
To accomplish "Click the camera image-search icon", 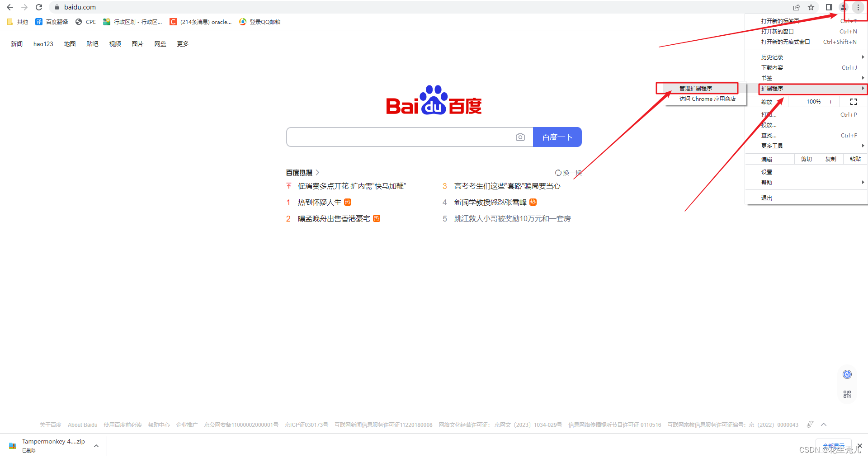I will 520,137.
